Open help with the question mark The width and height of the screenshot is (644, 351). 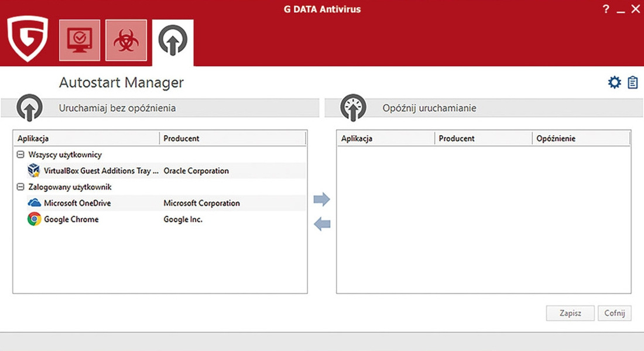tap(605, 9)
